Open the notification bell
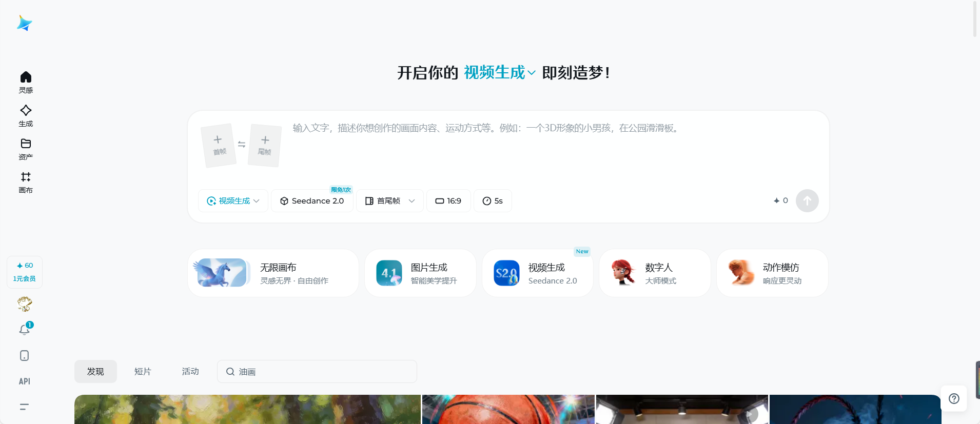This screenshot has height=424, width=980. [x=25, y=330]
